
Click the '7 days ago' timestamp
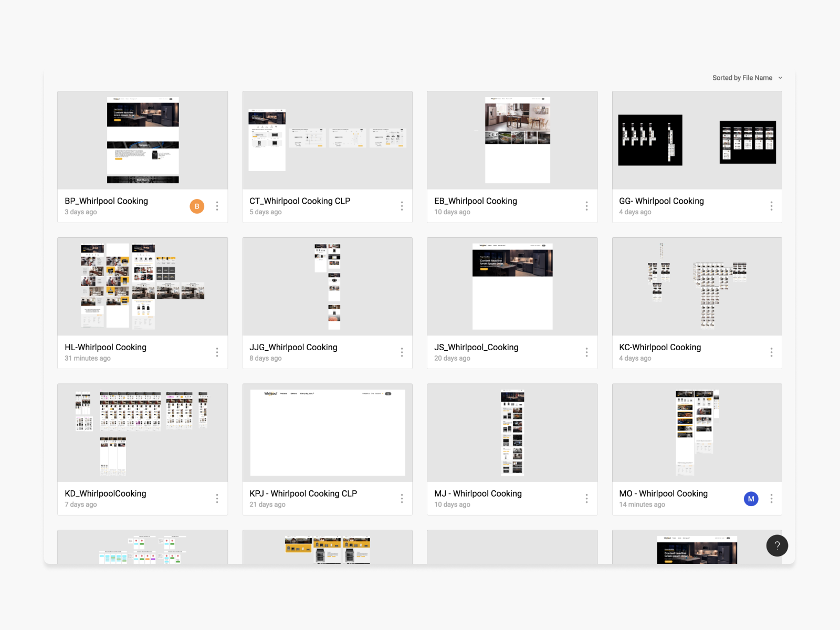[81, 505]
